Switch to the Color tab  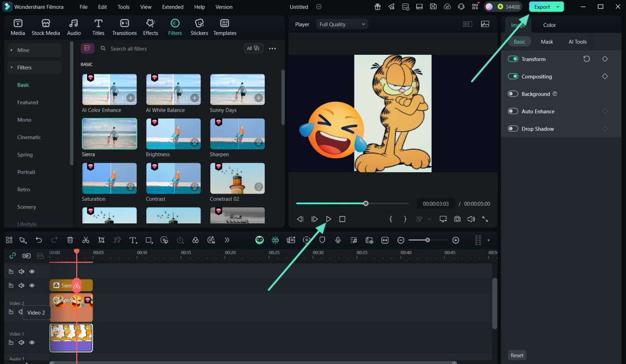coord(549,25)
